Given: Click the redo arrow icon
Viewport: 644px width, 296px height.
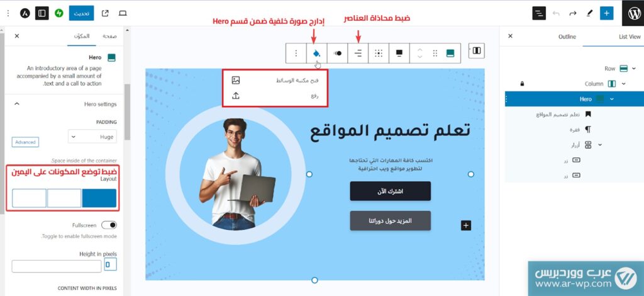Looking at the screenshot, I should (x=572, y=13).
